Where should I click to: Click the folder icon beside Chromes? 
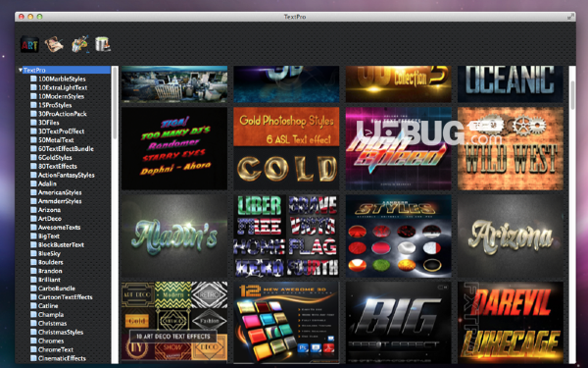tap(33, 341)
